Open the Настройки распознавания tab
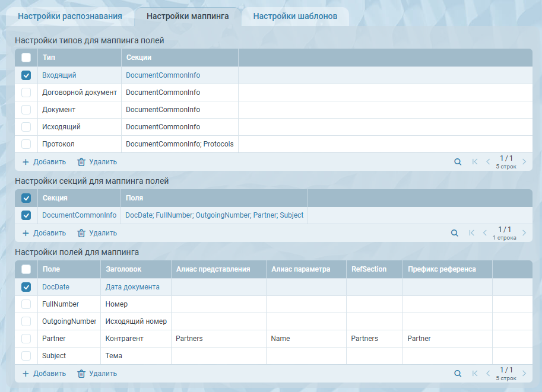The width and height of the screenshot is (542, 392). [70, 16]
